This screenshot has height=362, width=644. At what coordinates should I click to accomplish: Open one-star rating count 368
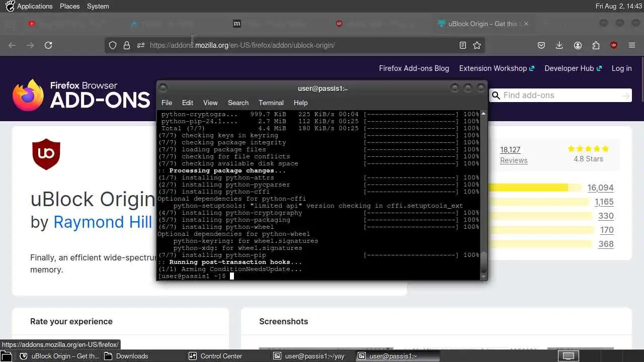[606, 244]
